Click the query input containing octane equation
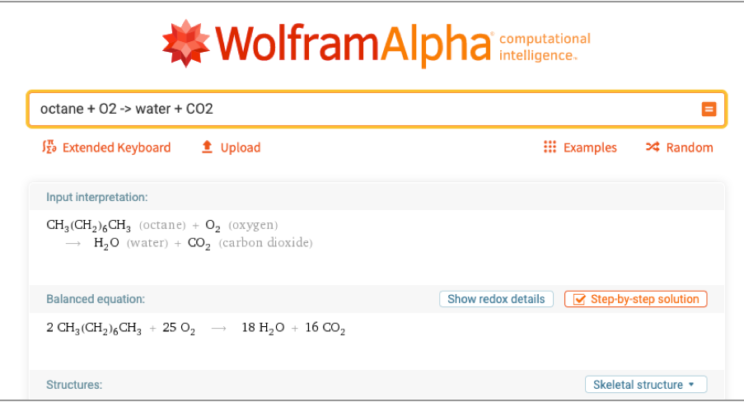The height and width of the screenshot is (402, 744). click(x=360, y=109)
